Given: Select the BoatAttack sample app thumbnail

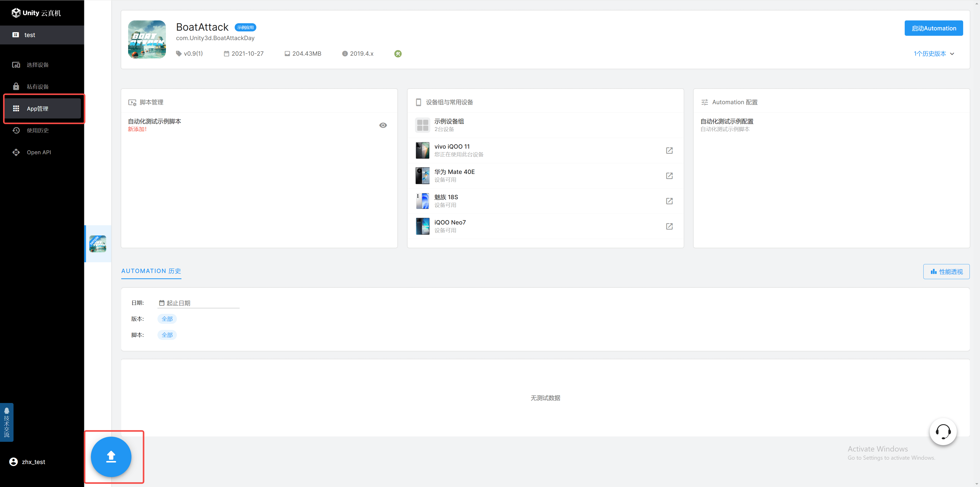Looking at the screenshot, I should click(98, 244).
